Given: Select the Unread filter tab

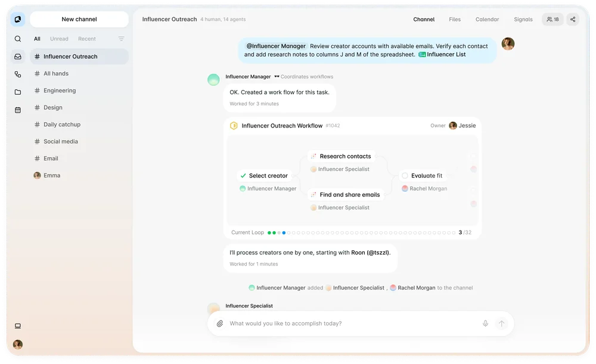Looking at the screenshot, I should pyautogui.click(x=59, y=39).
